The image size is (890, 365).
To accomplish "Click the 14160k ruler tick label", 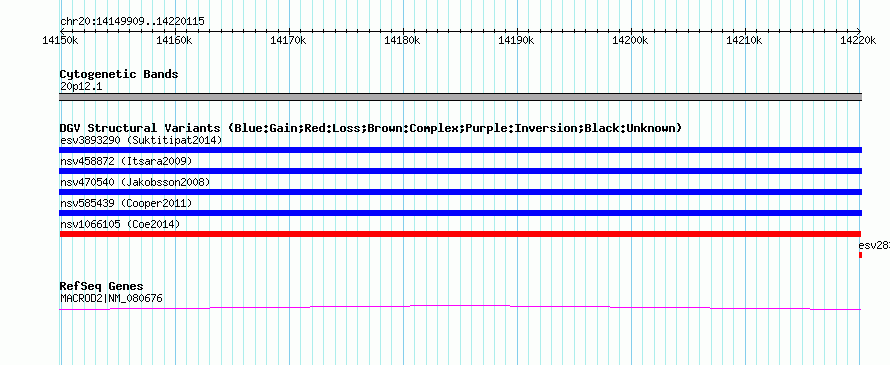I will (174, 40).
